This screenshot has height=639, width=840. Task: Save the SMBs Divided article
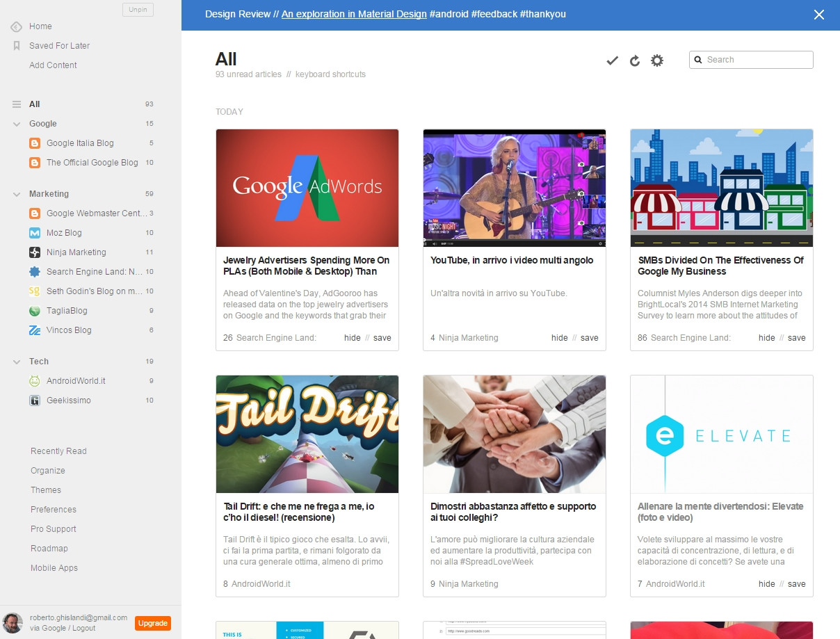[x=797, y=338]
